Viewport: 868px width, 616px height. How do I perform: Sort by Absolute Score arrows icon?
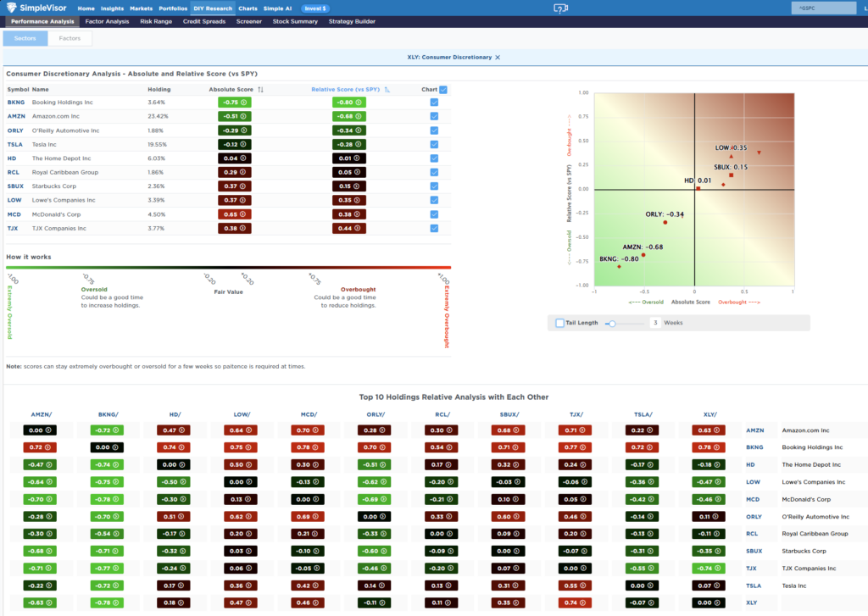click(261, 89)
